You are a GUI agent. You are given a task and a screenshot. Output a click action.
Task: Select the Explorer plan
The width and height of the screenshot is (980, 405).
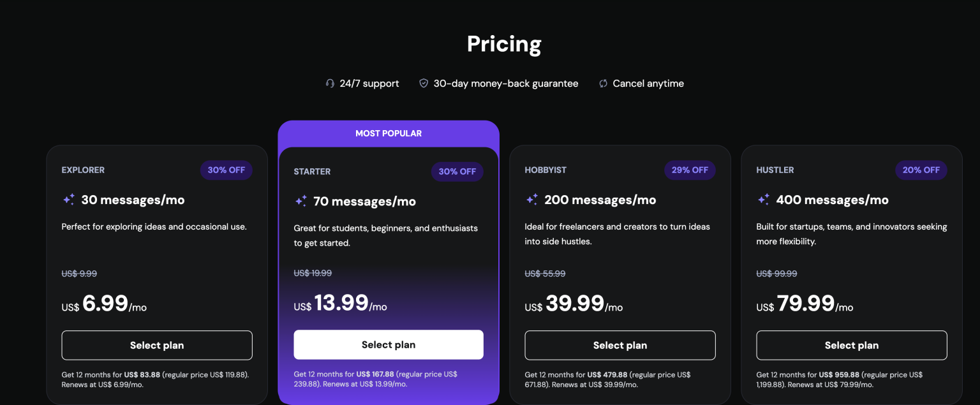pyautogui.click(x=156, y=345)
